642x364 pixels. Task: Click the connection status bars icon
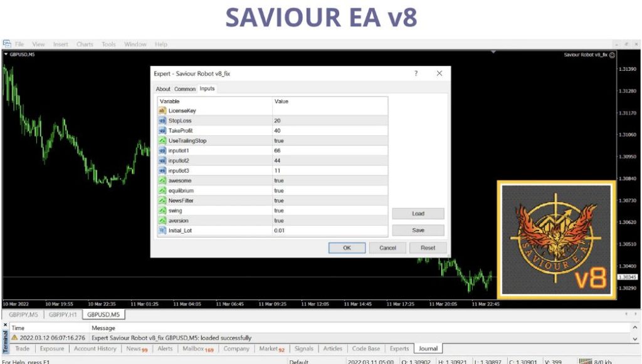pos(585,361)
